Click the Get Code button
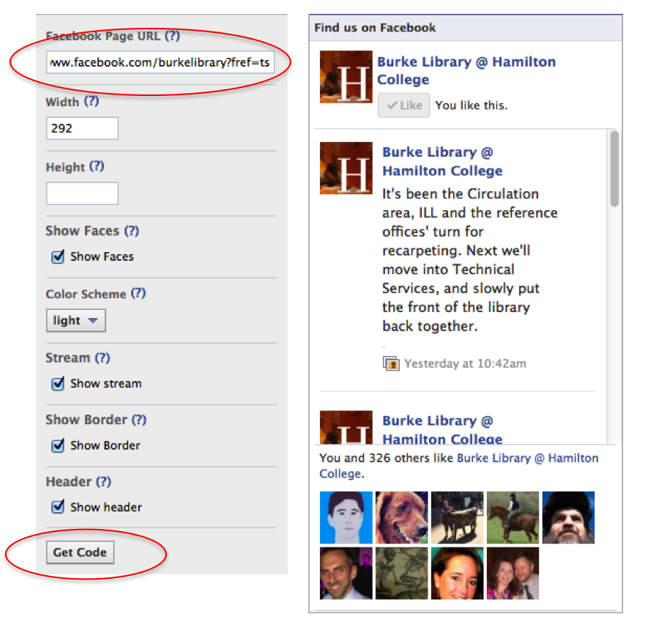 pos(80,552)
